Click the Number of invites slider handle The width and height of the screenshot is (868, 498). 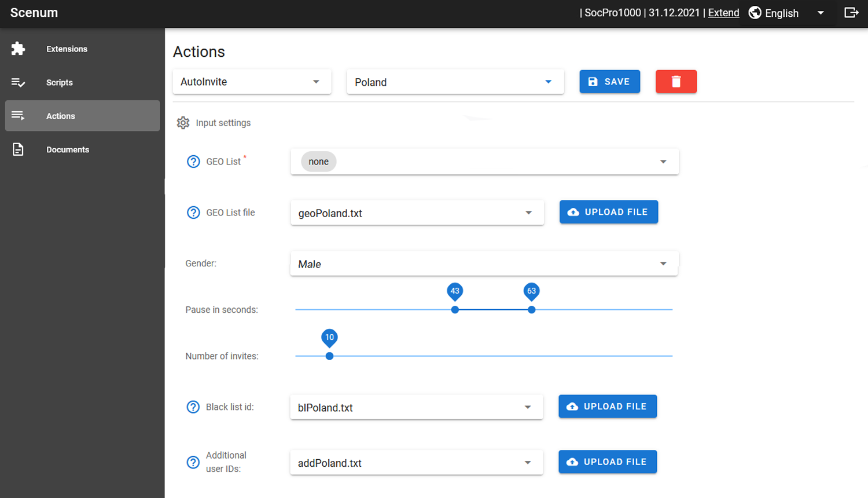329,356
